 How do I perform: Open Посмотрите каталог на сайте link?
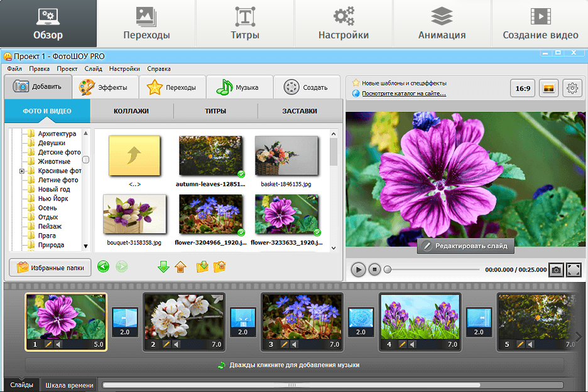coord(404,94)
